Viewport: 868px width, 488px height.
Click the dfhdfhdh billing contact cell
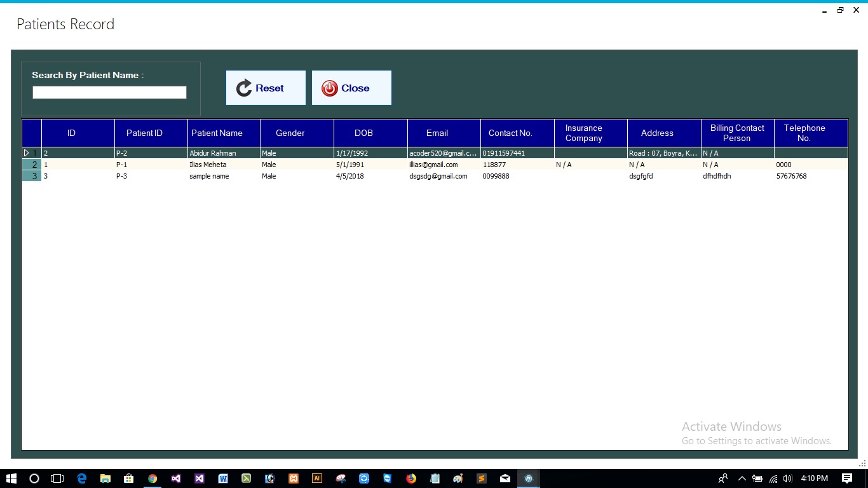(738, 176)
